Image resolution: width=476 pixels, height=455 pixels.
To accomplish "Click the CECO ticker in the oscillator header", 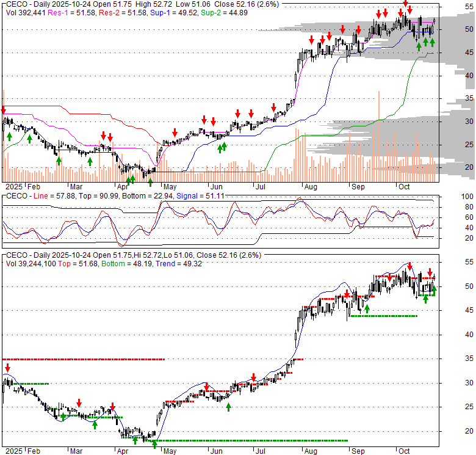I will [16, 196].
